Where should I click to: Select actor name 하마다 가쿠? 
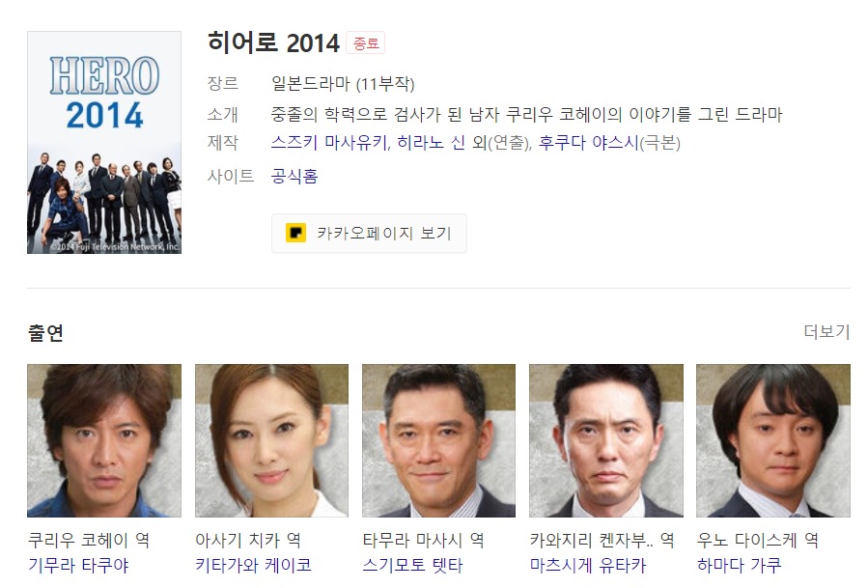pos(739,565)
